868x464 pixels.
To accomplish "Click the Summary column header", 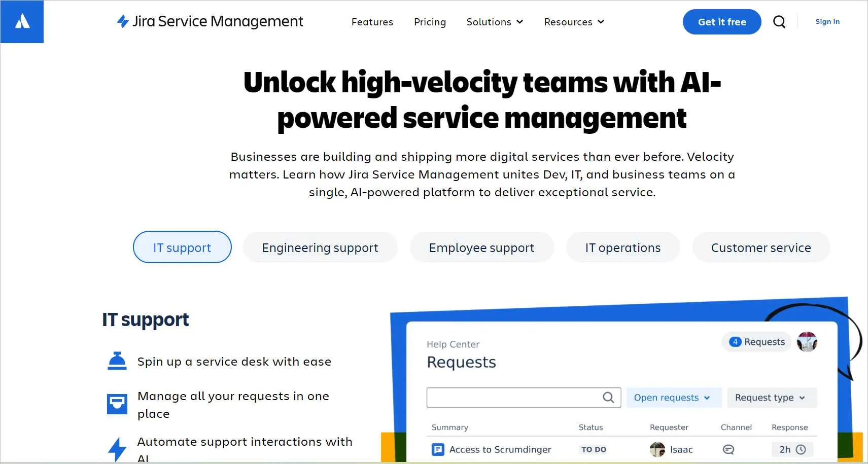I will [450, 427].
